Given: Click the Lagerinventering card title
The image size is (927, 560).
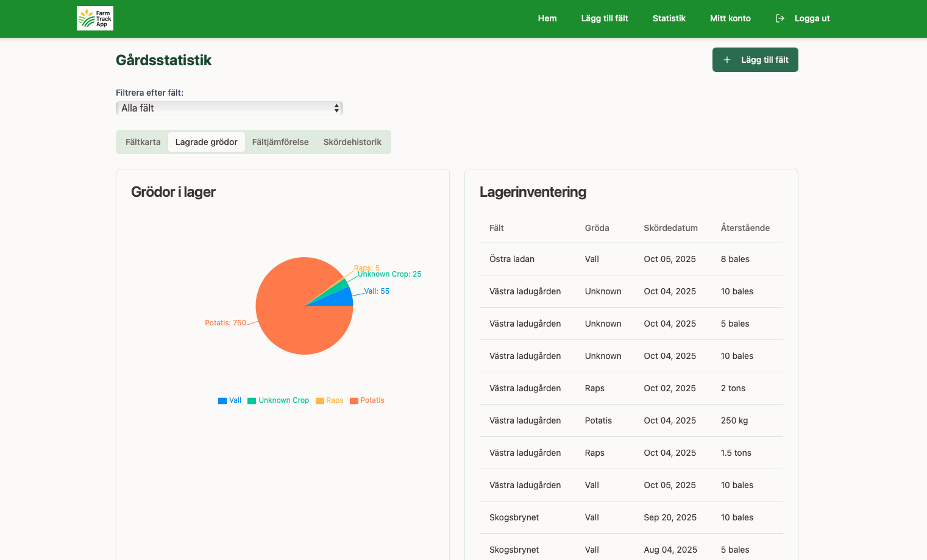Looking at the screenshot, I should click(533, 192).
